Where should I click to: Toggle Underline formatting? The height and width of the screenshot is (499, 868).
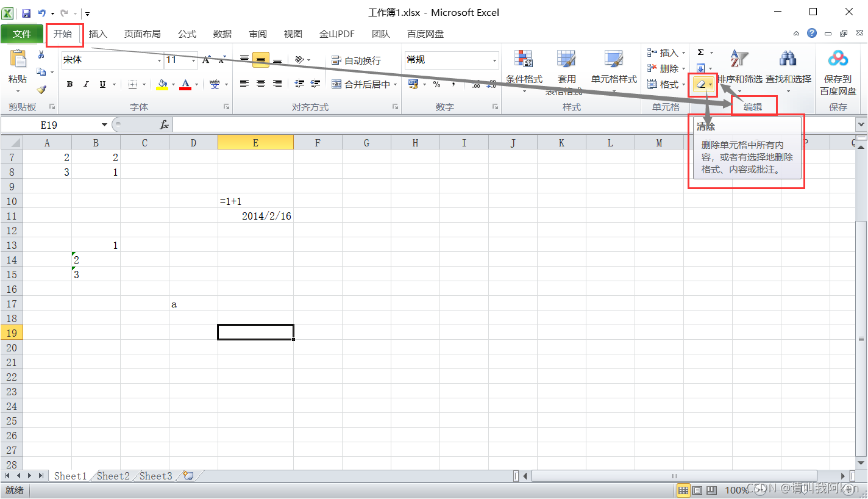coord(102,85)
